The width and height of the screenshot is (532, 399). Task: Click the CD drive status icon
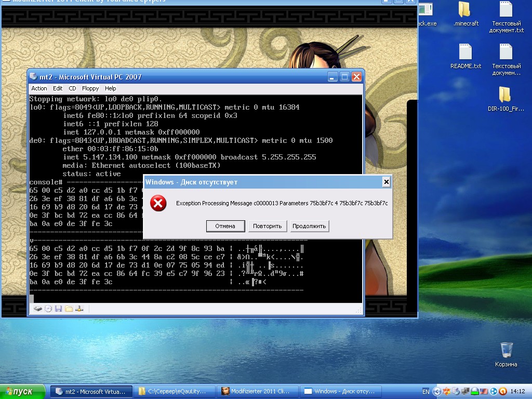pos(48,309)
